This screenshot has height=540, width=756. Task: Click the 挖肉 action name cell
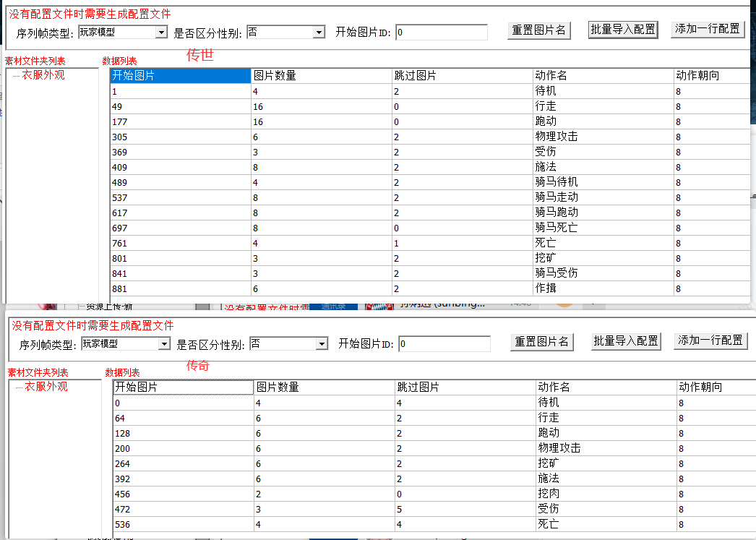(x=606, y=494)
